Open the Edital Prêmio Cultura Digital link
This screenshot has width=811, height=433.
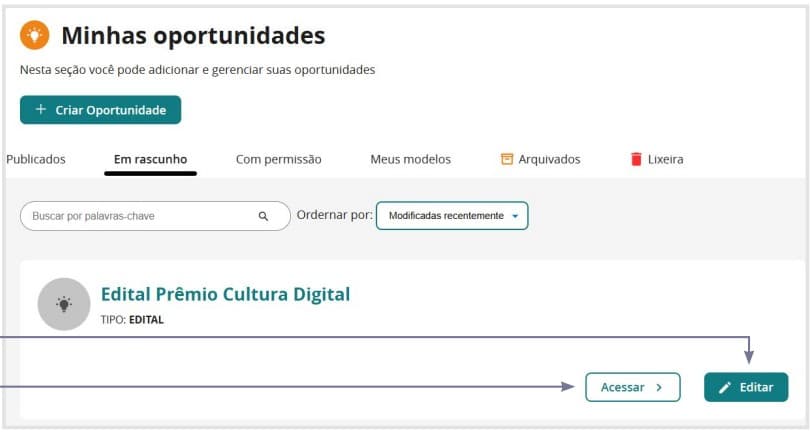[225, 294]
